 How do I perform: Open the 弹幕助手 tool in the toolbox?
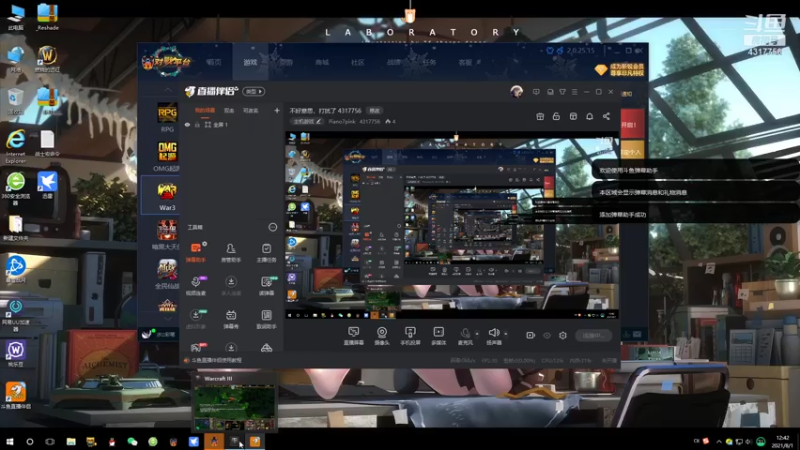pyautogui.click(x=196, y=252)
